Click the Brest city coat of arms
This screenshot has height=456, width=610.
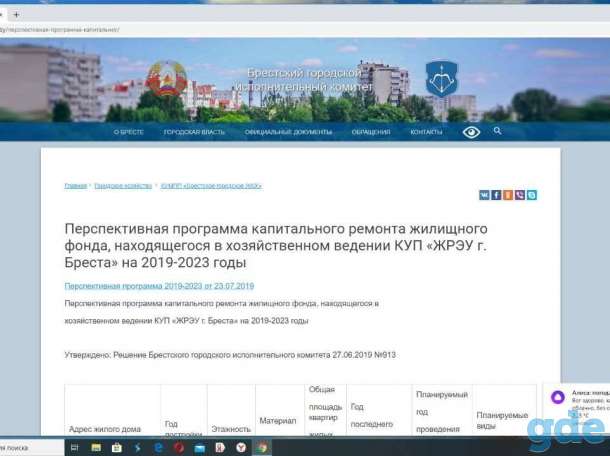[x=442, y=79]
